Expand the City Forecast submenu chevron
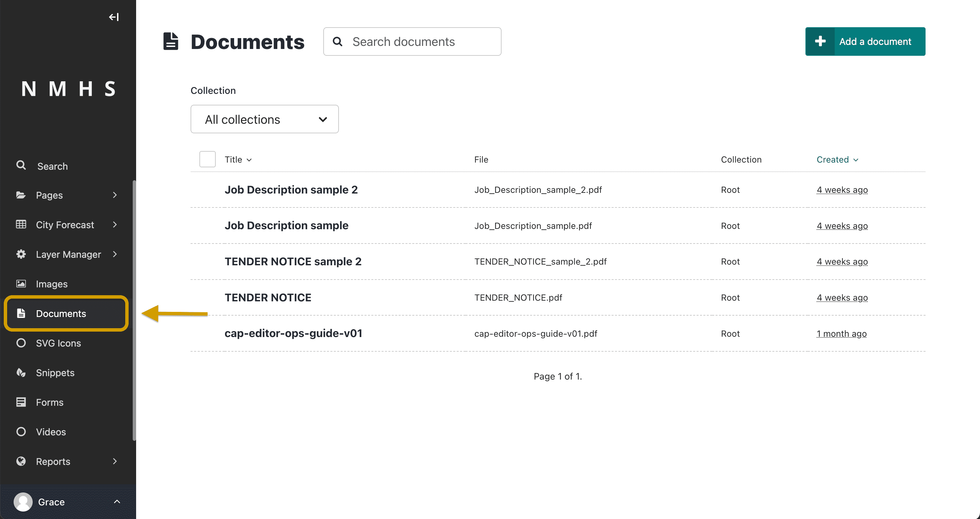Screen dimensions: 980x519 (115, 224)
